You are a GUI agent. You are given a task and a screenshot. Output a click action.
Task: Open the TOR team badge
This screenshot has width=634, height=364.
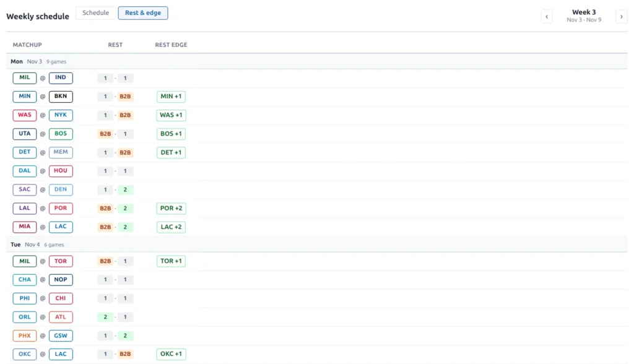(x=61, y=261)
